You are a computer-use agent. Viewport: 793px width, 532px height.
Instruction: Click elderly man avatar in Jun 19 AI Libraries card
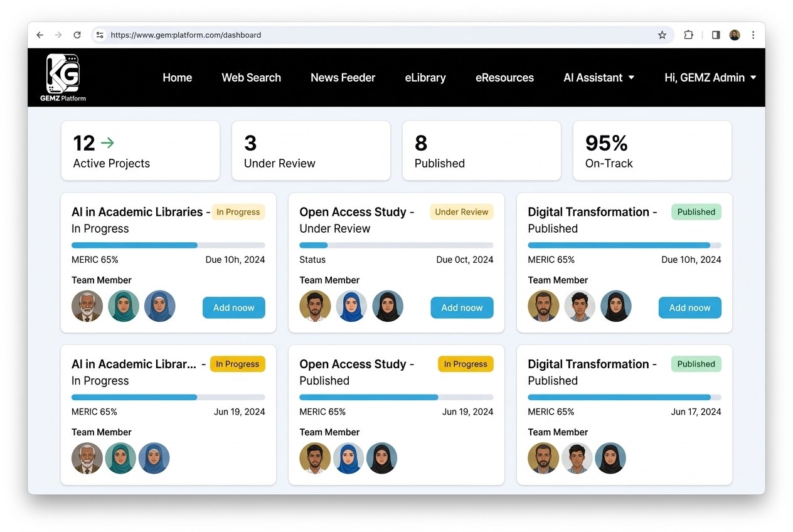pos(87,458)
